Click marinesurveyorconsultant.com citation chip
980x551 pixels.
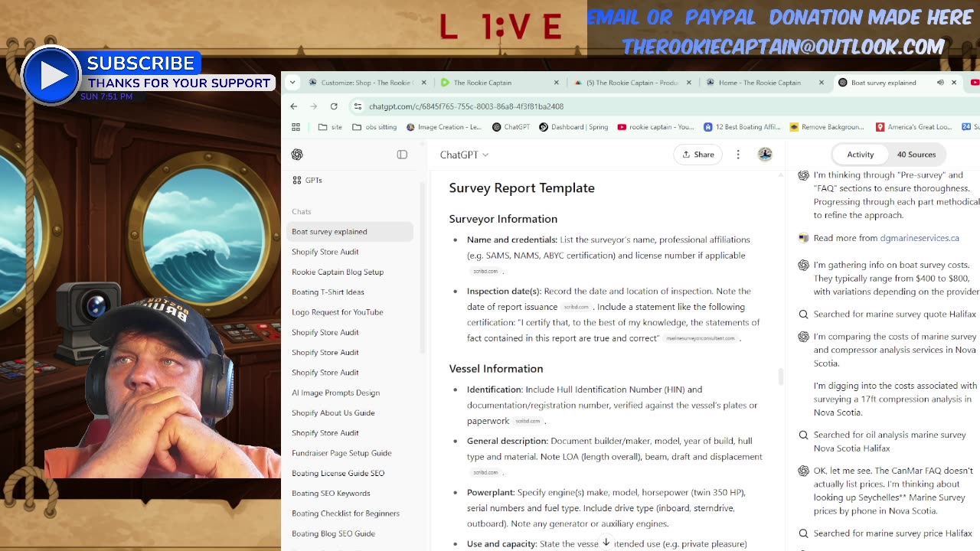701,338
